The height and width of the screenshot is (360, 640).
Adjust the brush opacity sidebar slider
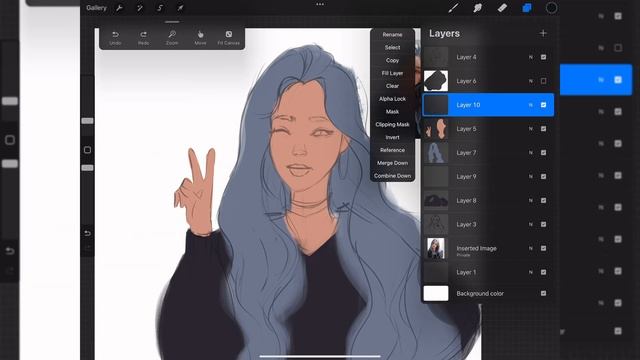coord(87,168)
